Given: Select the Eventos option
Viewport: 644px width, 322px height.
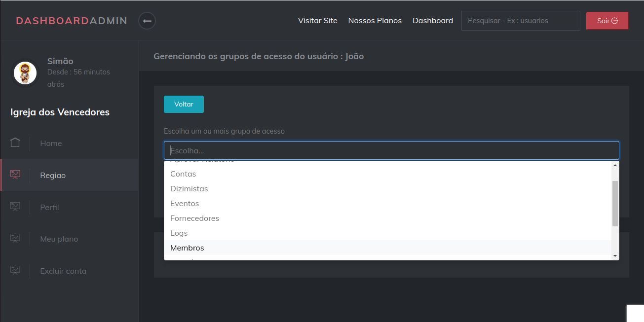Looking at the screenshot, I should click(x=185, y=203).
